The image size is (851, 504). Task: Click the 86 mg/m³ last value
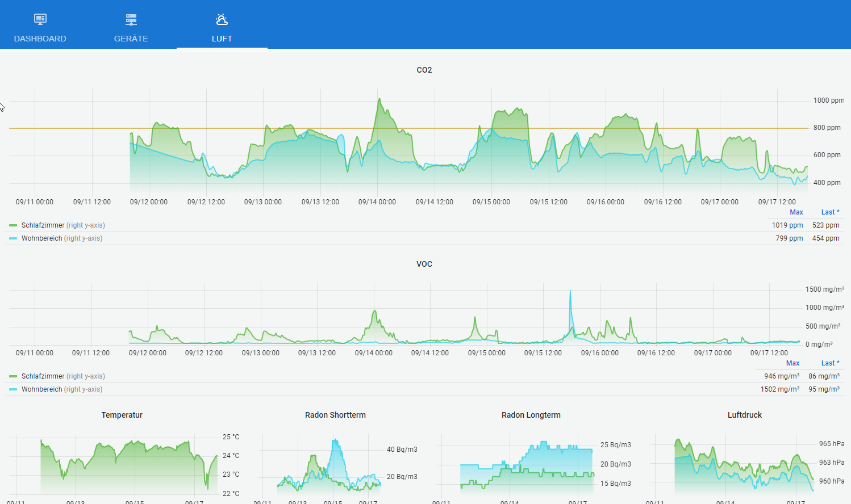pyautogui.click(x=824, y=376)
